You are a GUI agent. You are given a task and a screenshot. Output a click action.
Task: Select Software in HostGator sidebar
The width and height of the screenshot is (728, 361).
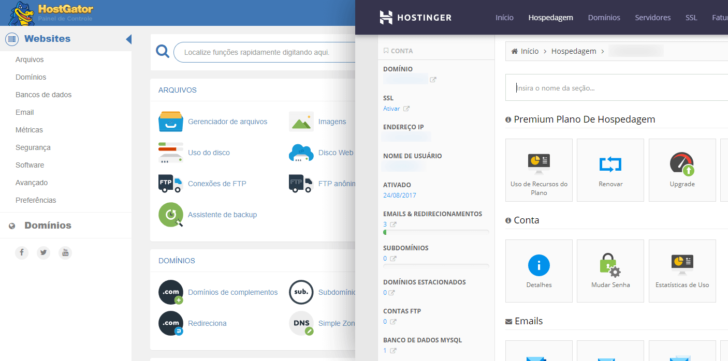click(x=30, y=165)
